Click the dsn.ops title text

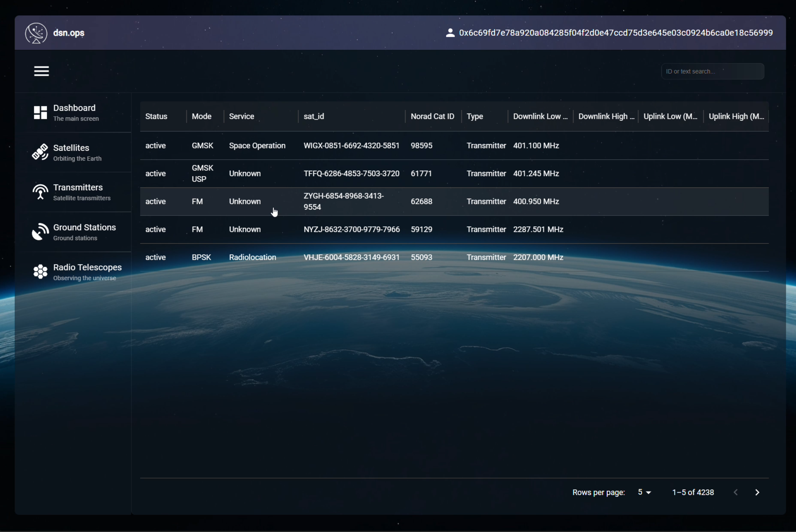pyautogui.click(x=69, y=33)
